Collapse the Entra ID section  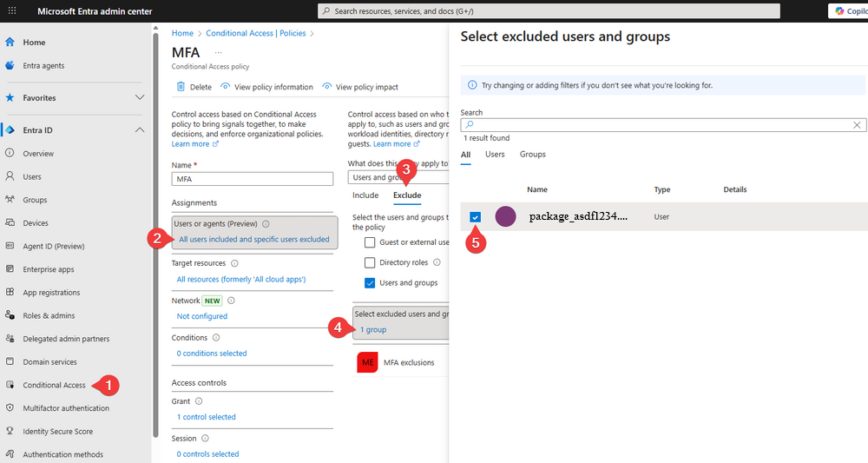pos(140,130)
